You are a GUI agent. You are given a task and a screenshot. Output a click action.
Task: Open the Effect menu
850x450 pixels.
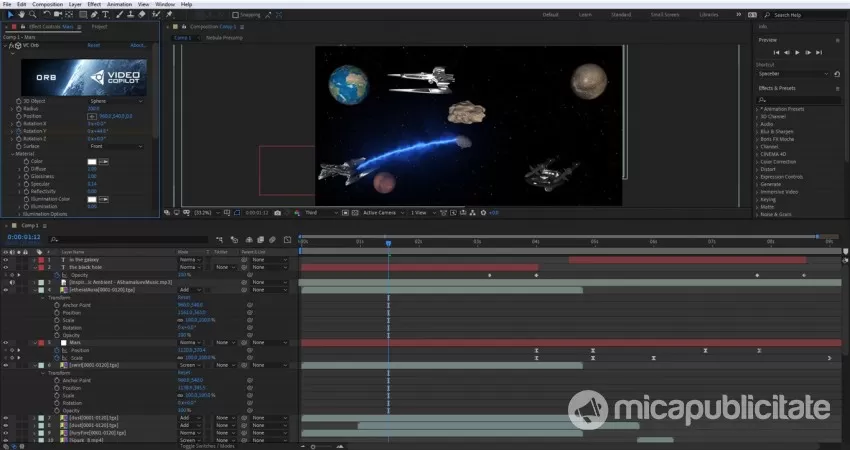point(94,4)
